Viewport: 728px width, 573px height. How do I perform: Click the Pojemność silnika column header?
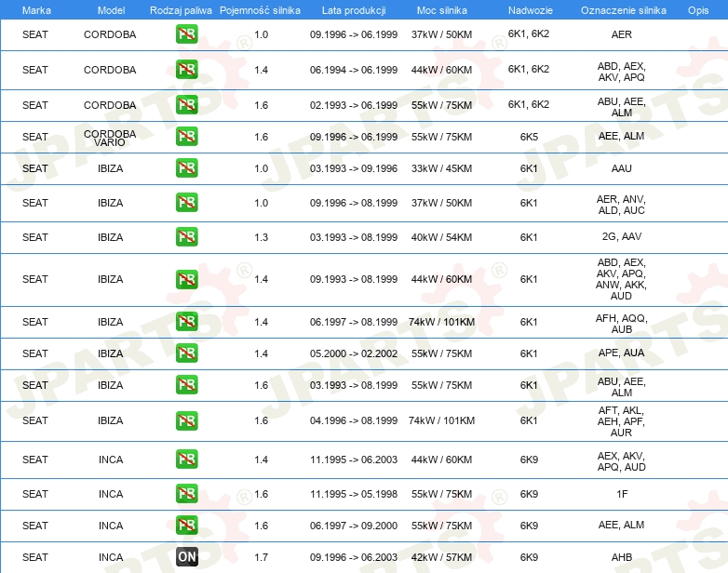pos(260,10)
